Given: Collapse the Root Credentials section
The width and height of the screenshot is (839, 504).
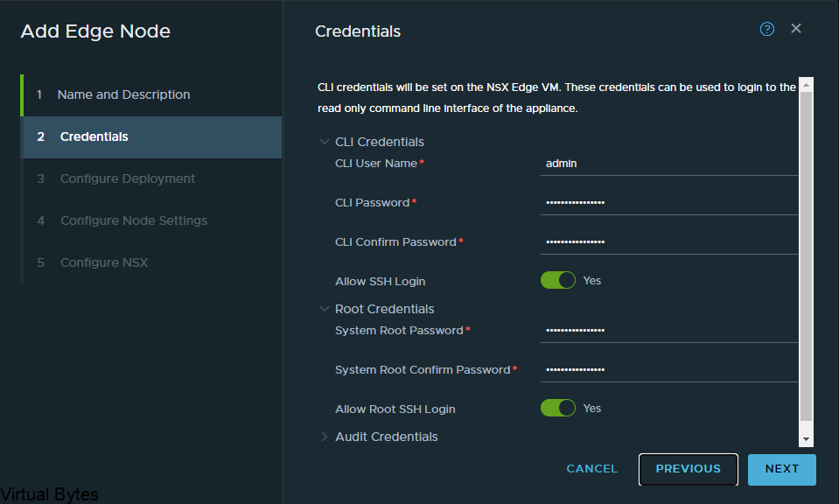Looking at the screenshot, I should 324,309.
